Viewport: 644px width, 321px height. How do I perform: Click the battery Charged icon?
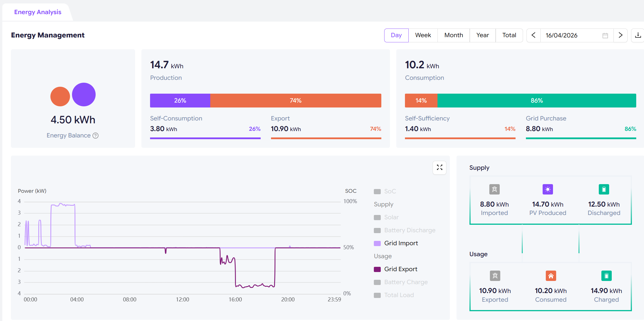606,276
